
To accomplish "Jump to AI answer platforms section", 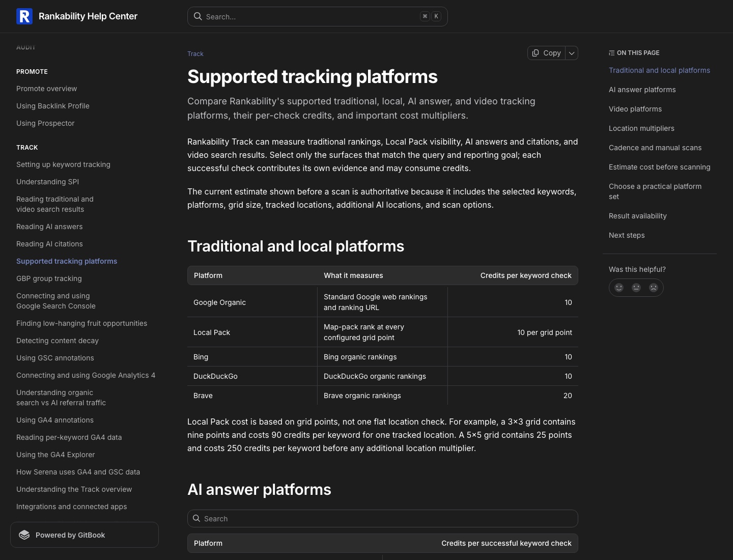I will (642, 90).
